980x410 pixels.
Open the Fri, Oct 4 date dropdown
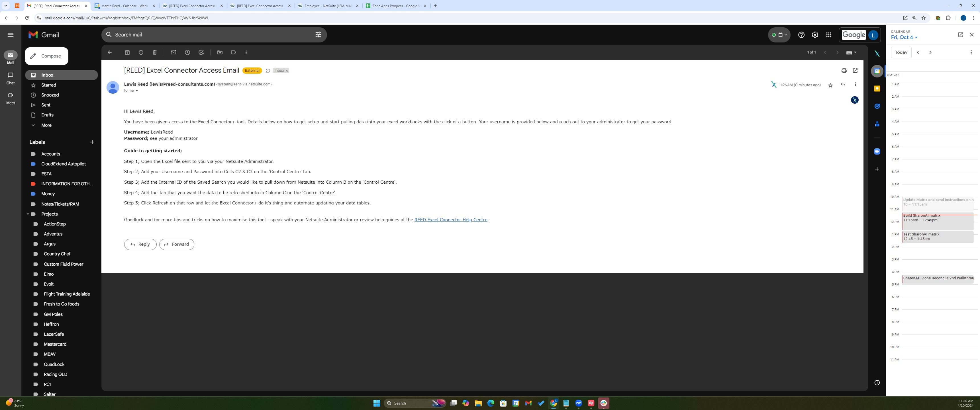[x=904, y=37]
